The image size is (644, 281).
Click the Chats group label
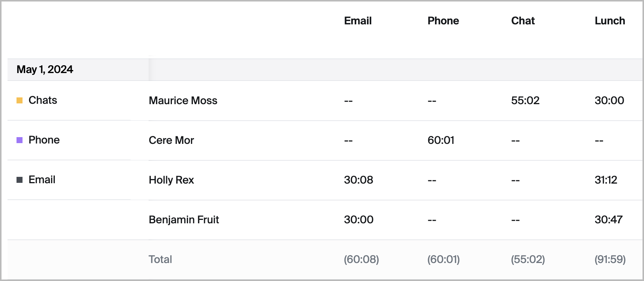pos(43,100)
